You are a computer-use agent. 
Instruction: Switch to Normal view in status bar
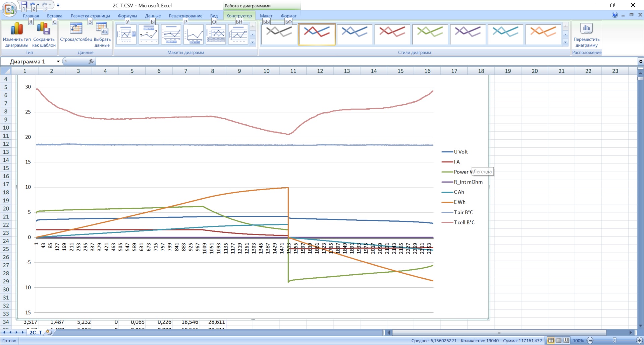(551, 341)
